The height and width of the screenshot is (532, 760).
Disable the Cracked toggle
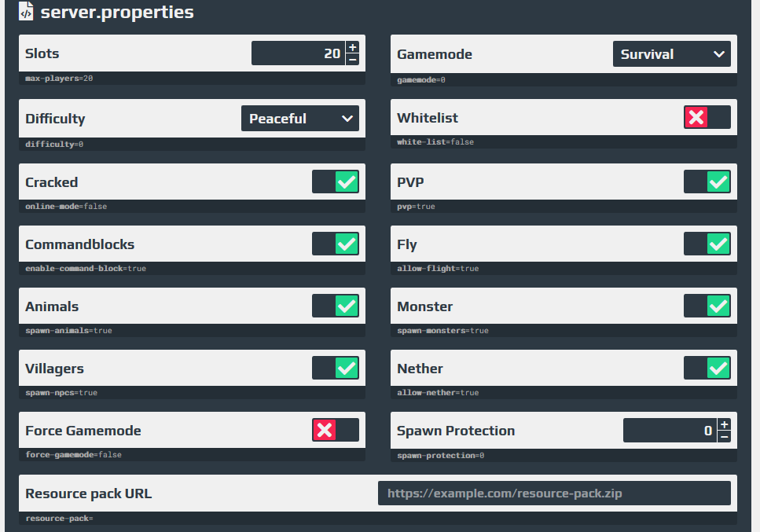tap(336, 182)
